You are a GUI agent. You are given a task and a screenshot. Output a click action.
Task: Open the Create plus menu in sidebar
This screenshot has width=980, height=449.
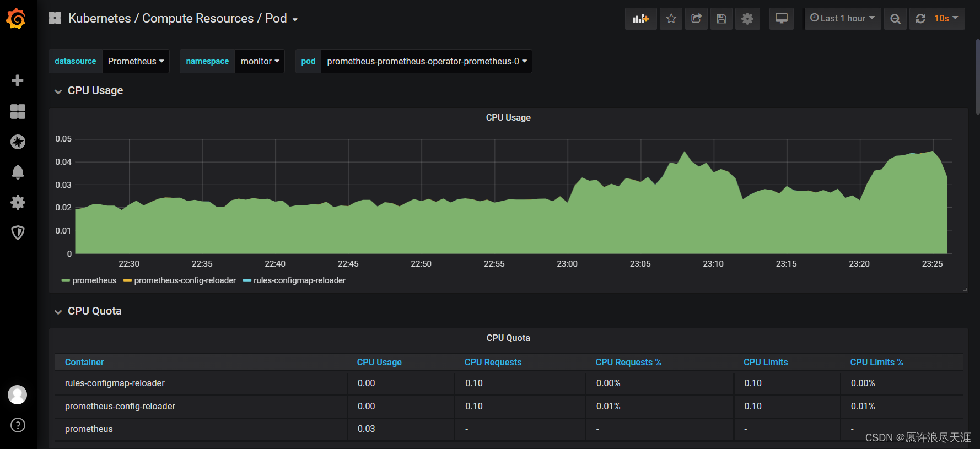pos(18,80)
